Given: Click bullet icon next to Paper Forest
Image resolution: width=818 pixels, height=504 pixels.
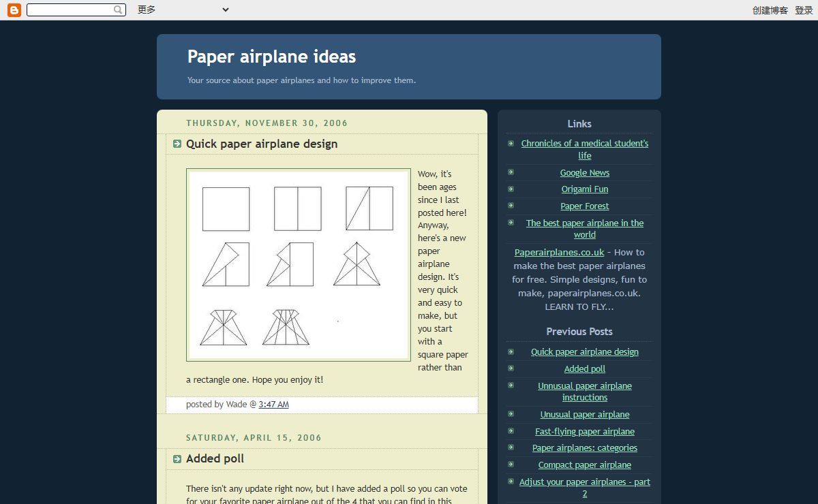Looking at the screenshot, I should pos(511,206).
